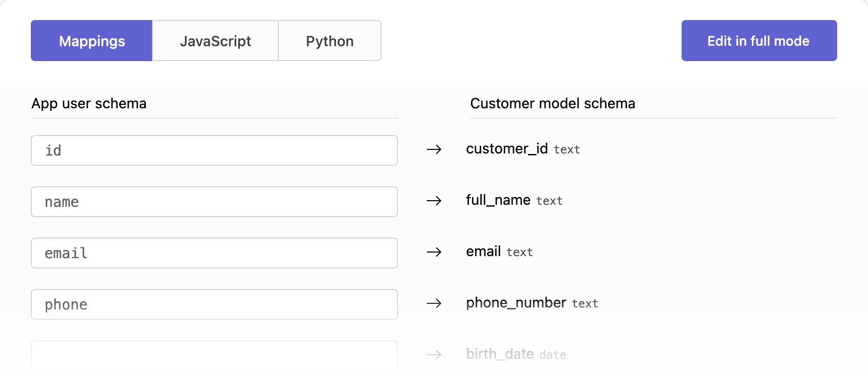Switch to the Mappings tab
This screenshot has height=386, width=868.
pyautogui.click(x=91, y=41)
